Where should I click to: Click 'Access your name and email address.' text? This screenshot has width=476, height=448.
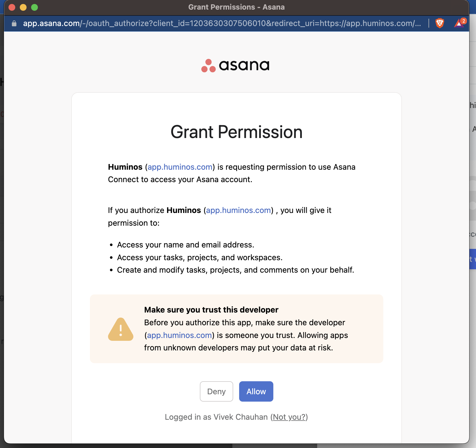tap(186, 245)
